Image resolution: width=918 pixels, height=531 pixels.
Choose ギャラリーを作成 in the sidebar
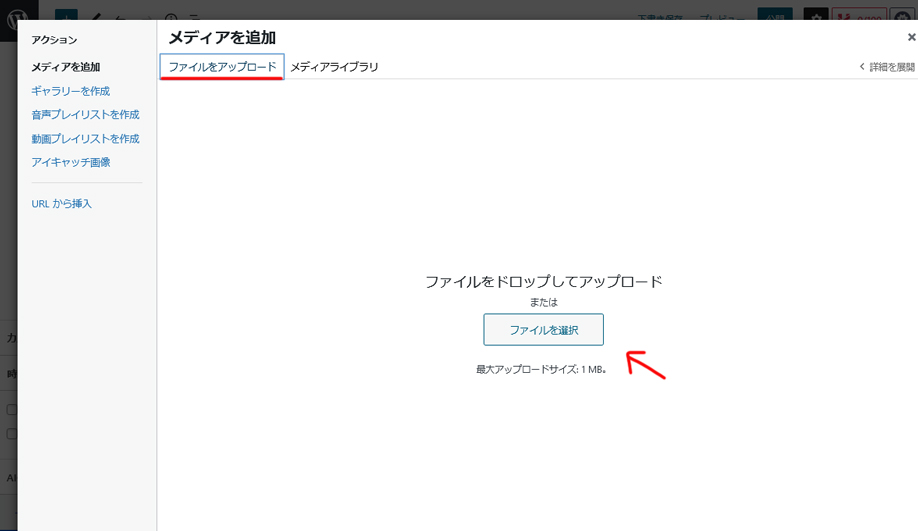[70, 91]
